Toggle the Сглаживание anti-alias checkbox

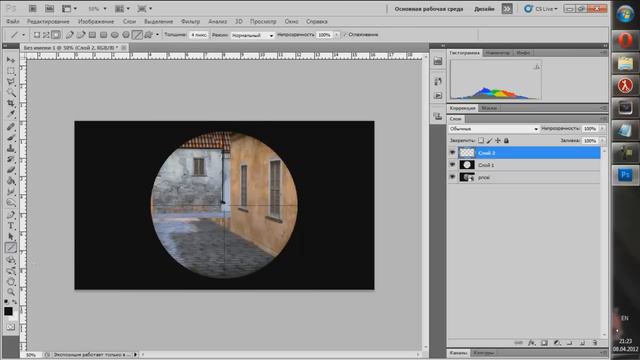[x=345, y=35]
